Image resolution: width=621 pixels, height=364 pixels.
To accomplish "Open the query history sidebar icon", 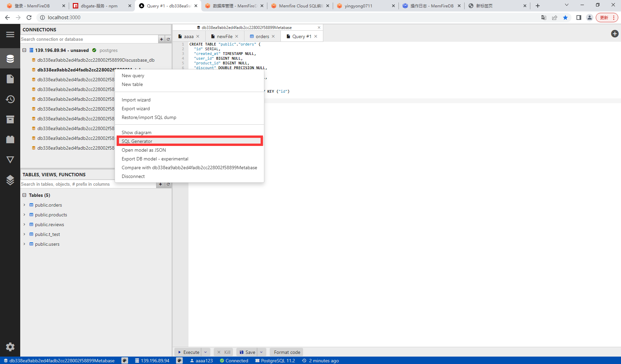I will (x=10, y=99).
